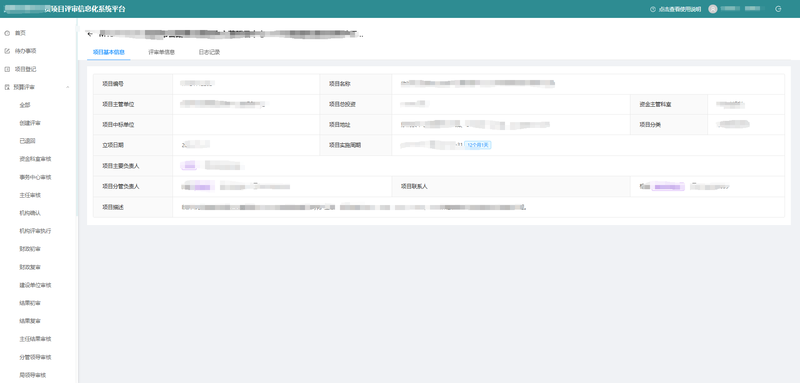800x383 pixels.
Task: Click the user avatar icon in header
Action: 713,9
